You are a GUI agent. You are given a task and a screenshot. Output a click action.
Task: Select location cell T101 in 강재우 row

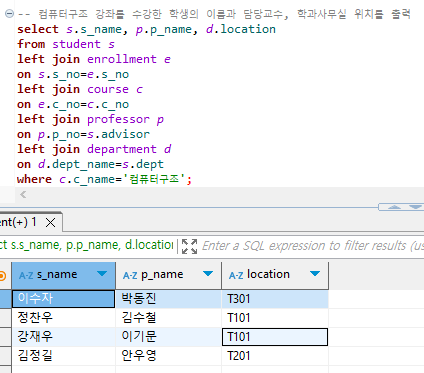tap(275, 337)
